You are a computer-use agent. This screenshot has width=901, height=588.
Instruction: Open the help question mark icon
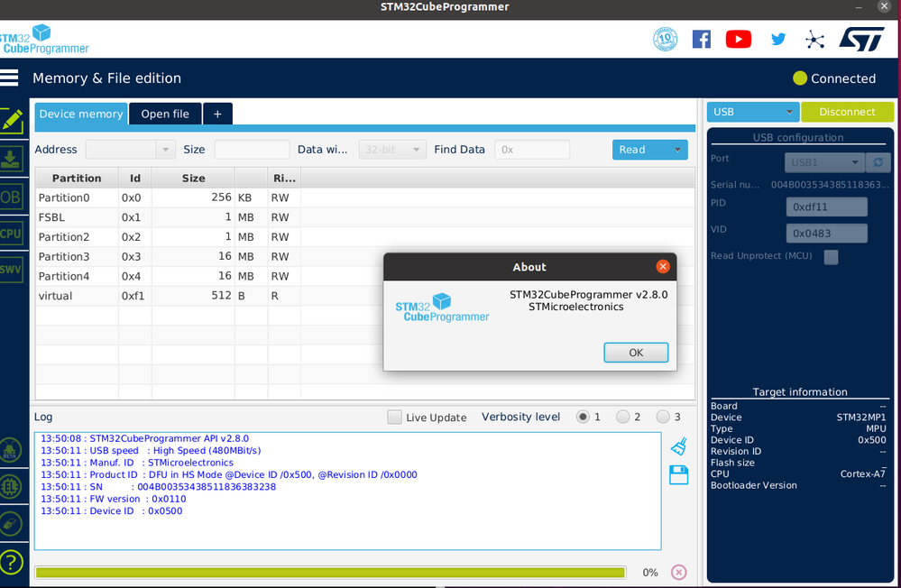12,562
